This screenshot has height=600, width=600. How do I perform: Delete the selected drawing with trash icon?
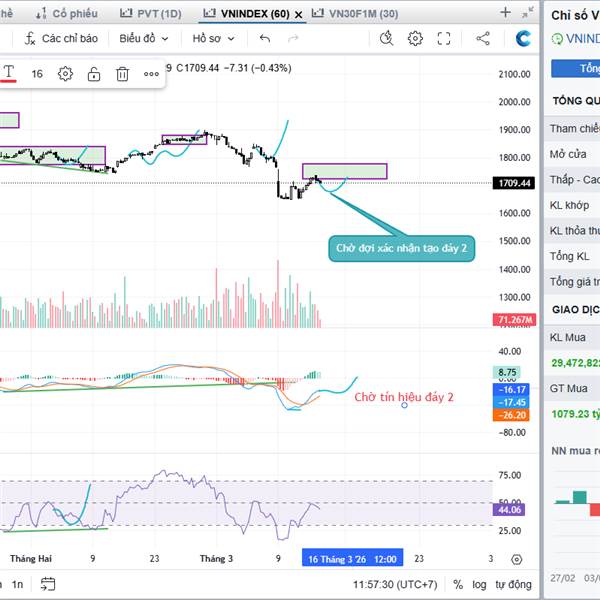pos(122,73)
